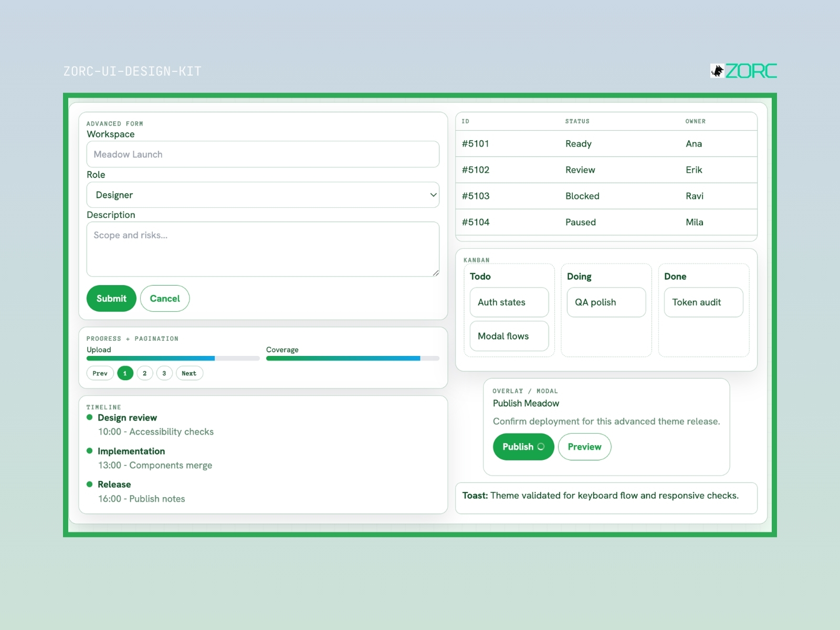Click the Confirm deployment description text
This screenshot has height=630, width=840.
click(606, 422)
